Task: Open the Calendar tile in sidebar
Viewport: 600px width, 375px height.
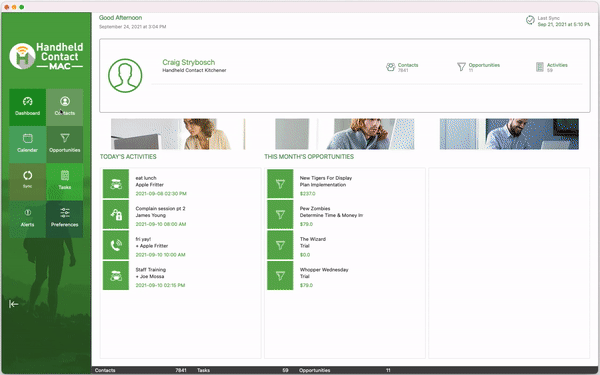Action: (28, 145)
